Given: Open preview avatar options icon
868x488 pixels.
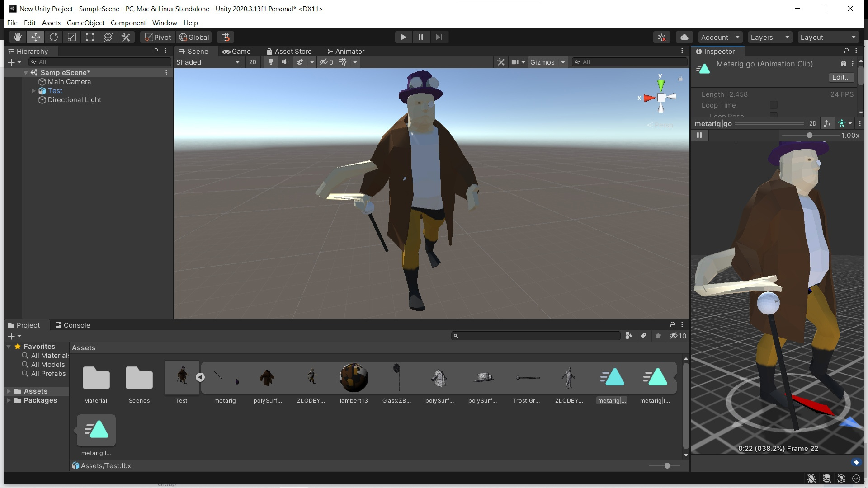Looking at the screenshot, I should tap(844, 123).
